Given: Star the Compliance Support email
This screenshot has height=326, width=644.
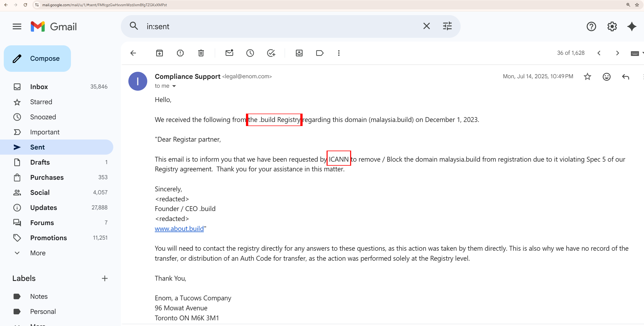Looking at the screenshot, I should [x=587, y=77].
